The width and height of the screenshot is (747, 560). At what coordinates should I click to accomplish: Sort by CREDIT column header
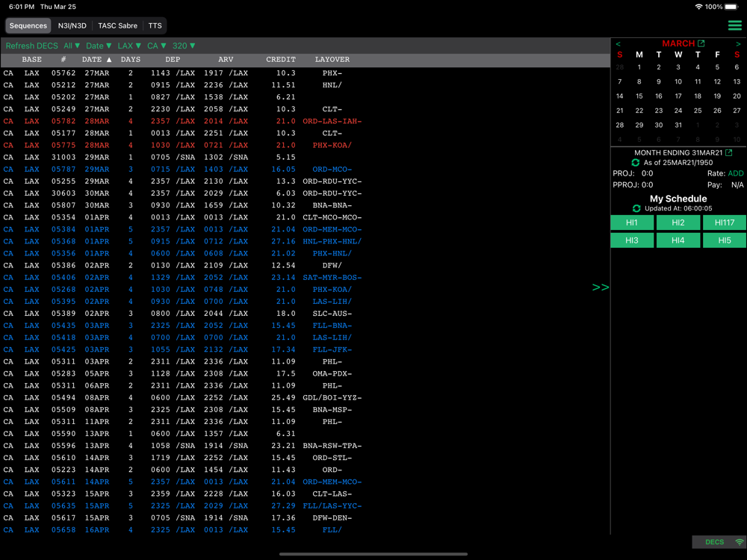tap(281, 60)
